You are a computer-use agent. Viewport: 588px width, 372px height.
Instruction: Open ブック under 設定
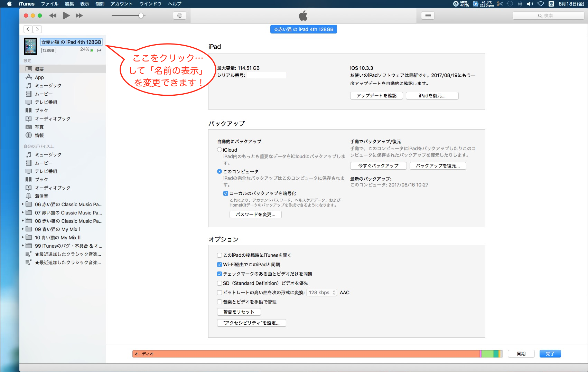pos(63,110)
